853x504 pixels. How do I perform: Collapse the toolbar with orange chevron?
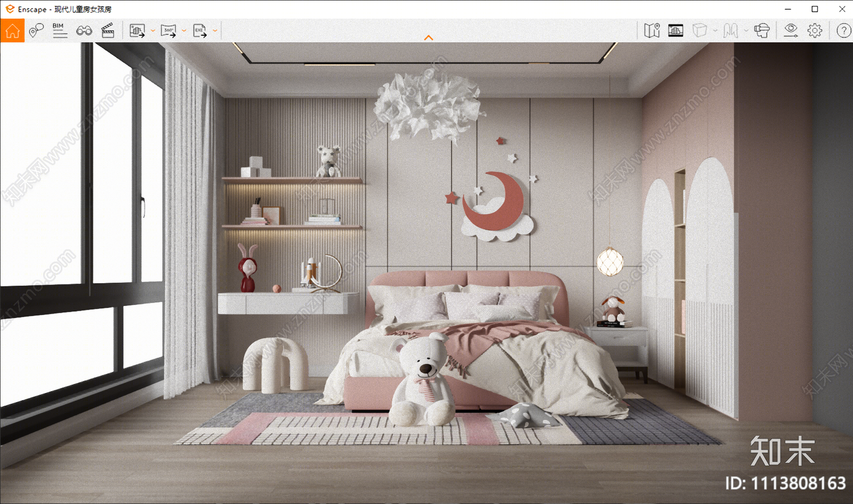click(428, 38)
